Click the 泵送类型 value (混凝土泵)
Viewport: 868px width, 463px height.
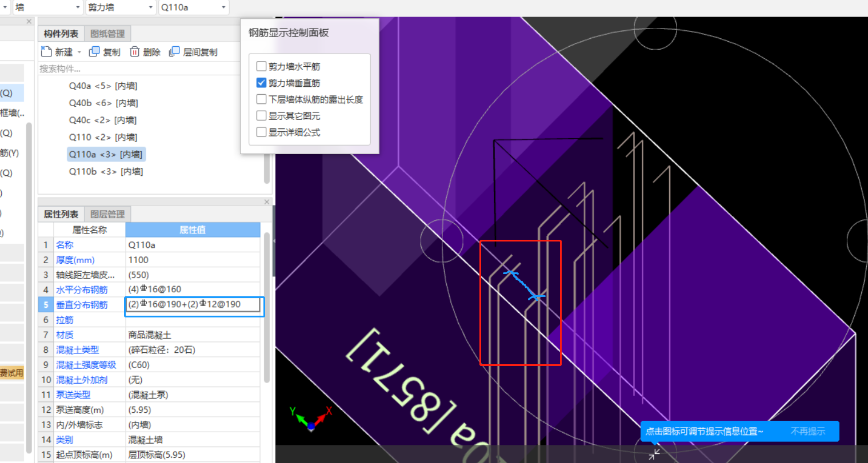click(x=193, y=394)
